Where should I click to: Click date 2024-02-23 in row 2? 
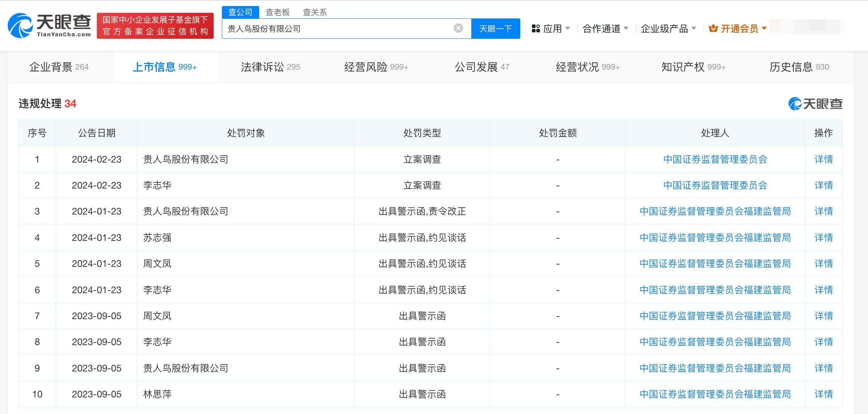pyautogui.click(x=96, y=185)
